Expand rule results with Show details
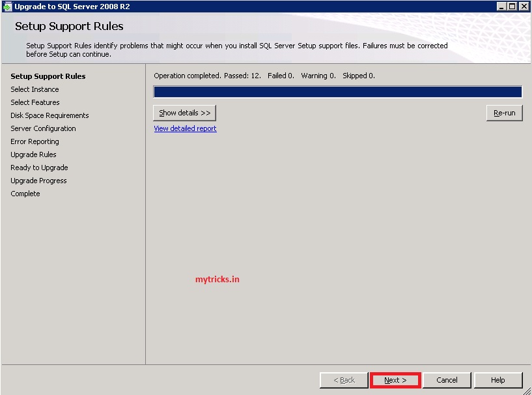Image resolution: width=532 pixels, height=395 pixels. (x=184, y=113)
